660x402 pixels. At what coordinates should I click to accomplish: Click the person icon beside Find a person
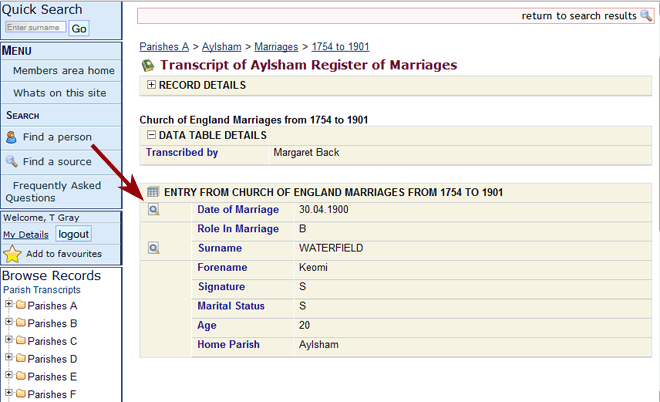(x=11, y=137)
